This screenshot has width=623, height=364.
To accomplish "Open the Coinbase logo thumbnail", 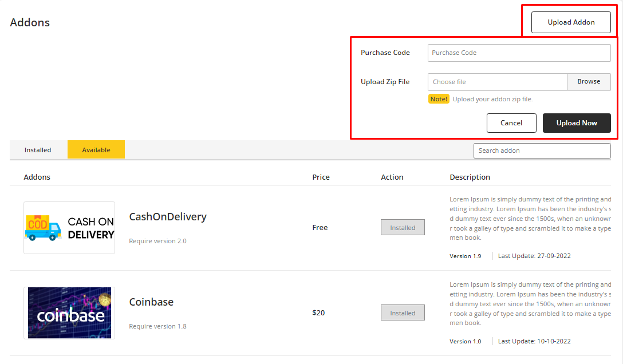I will point(69,313).
